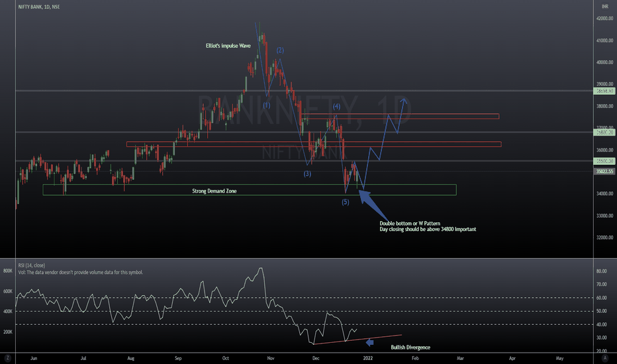Click the NIFTY BANK, 1D, NSE symbol title

[39, 7]
